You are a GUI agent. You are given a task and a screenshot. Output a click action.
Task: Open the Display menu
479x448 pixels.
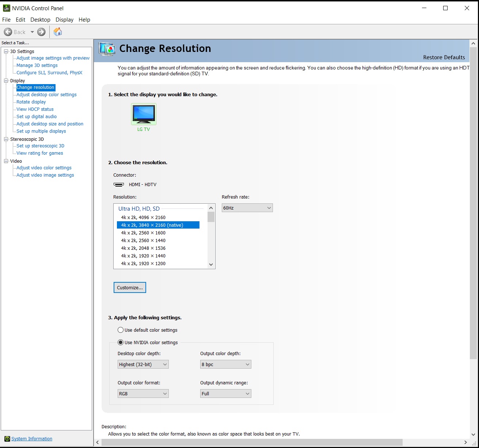[x=64, y=20]
